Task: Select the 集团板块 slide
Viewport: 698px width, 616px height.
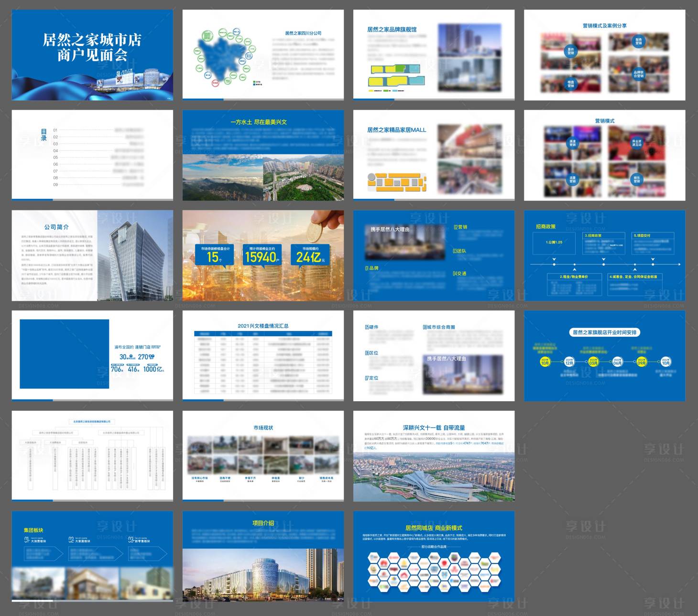Action: tap(92, 556)
